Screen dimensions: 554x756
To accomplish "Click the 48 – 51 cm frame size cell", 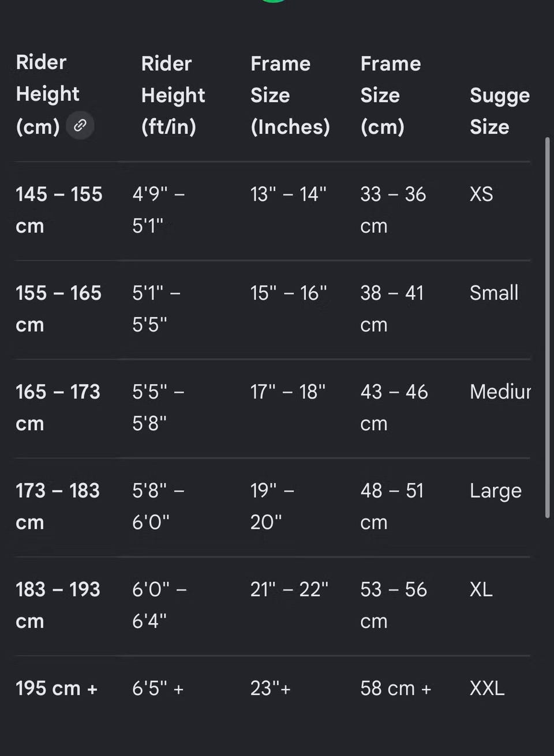I will pyautogui.click(x=392, y=506).
